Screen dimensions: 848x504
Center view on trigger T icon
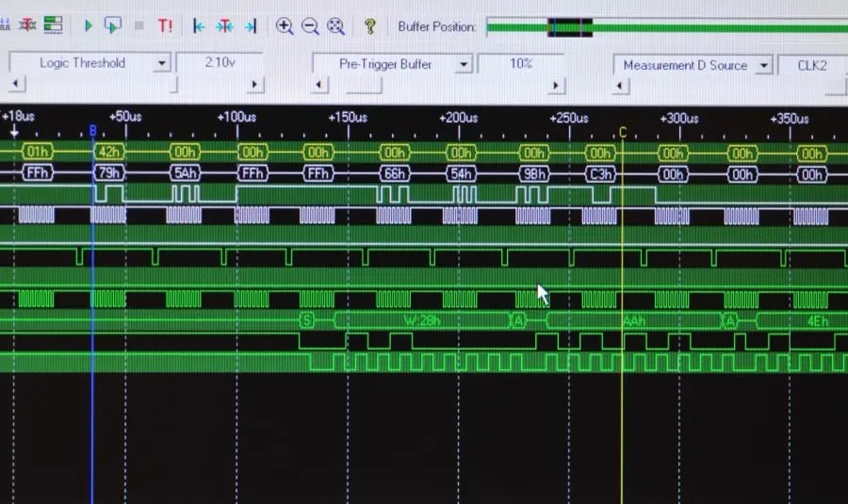224,26
